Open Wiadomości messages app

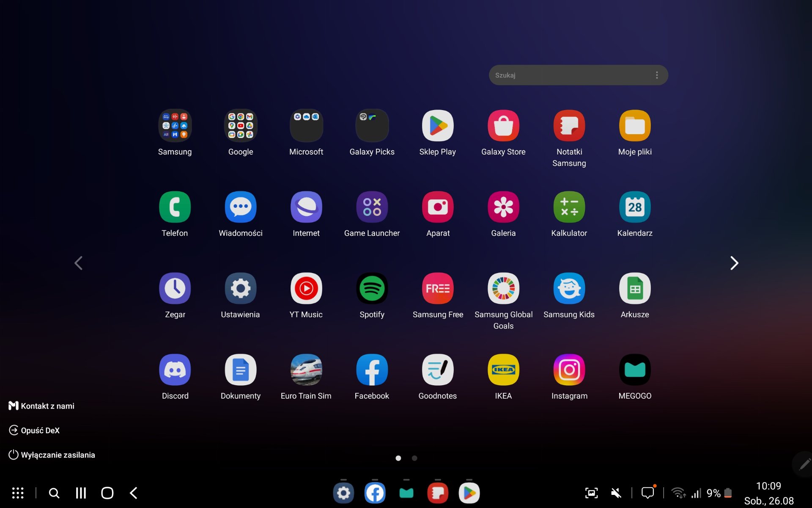241,207
